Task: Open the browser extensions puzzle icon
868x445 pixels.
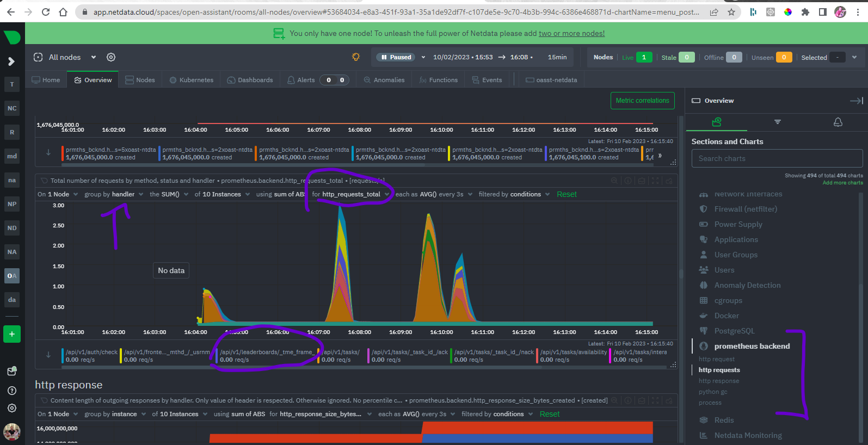Action: pos(805,12)
